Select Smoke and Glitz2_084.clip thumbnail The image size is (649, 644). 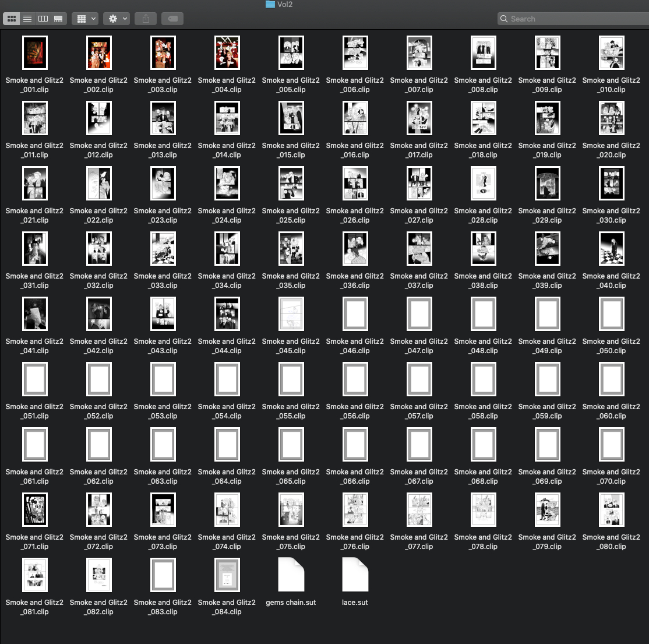tap(227, 575)
